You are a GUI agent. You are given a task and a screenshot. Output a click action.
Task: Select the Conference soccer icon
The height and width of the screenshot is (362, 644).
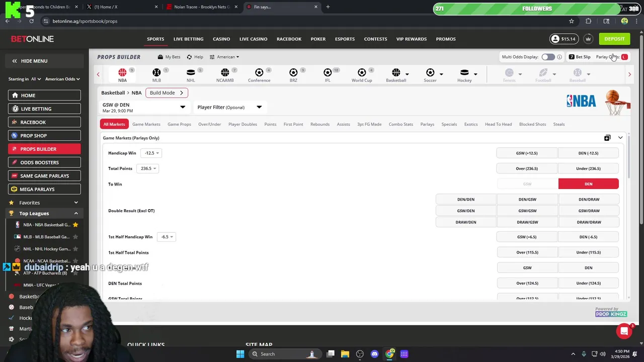click(x=259, y=73)
